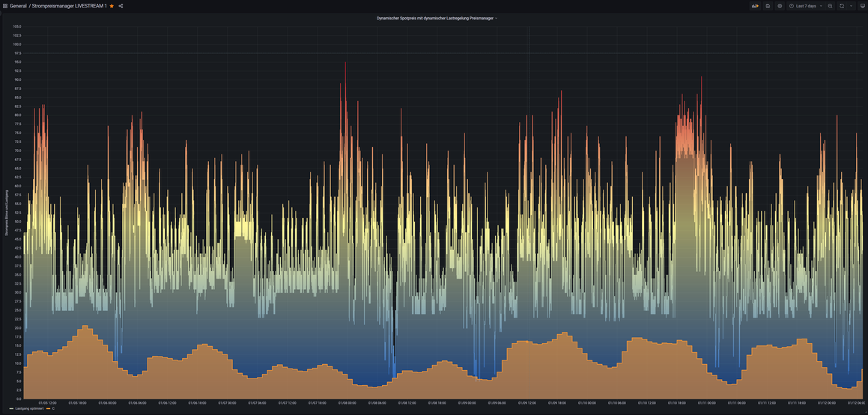Unstar the dashboard with the star icon
This screenshot has width=868, height=415.
(112, 5)
